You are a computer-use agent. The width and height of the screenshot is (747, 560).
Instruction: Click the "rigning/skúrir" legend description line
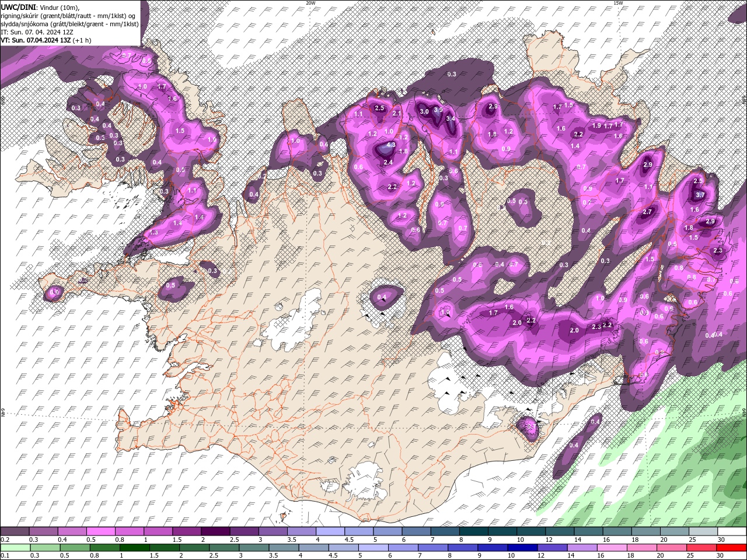(68, 16)
